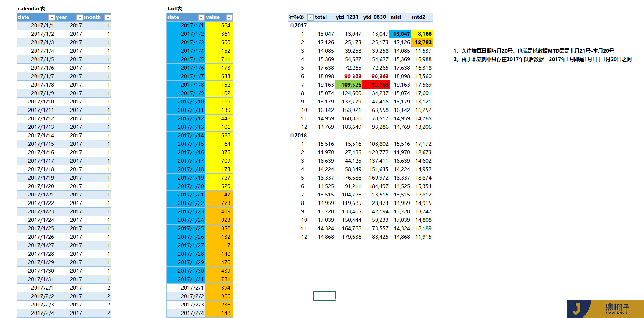Select the total column header
This screenshot has width=644, height=318.
point(321,17)
